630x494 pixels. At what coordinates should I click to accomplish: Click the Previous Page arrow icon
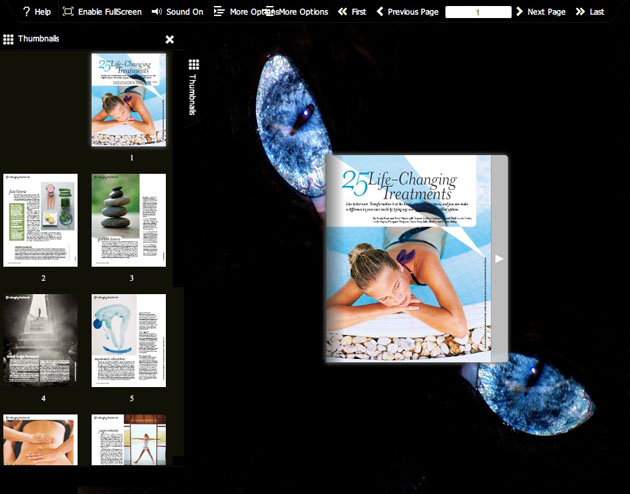[x=380, y=12]
